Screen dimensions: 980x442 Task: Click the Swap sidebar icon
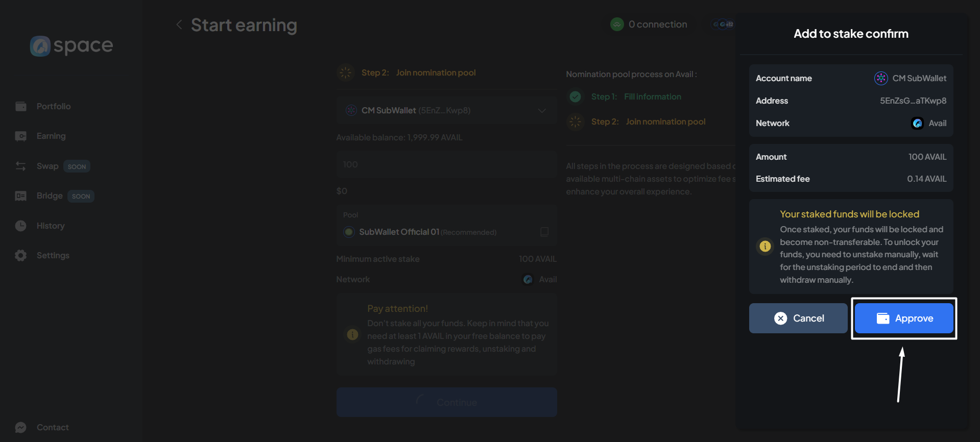[x=21, y=166]
